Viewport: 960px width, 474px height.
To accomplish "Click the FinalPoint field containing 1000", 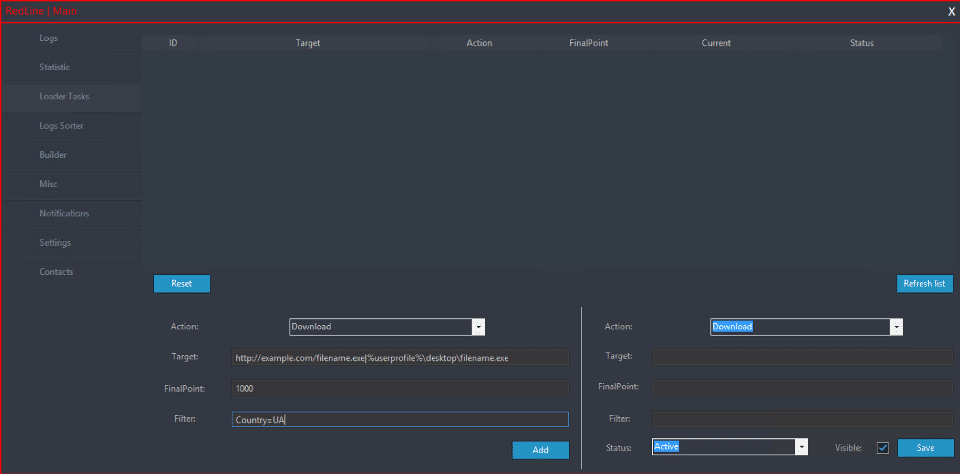I will [x=400, y=388].
